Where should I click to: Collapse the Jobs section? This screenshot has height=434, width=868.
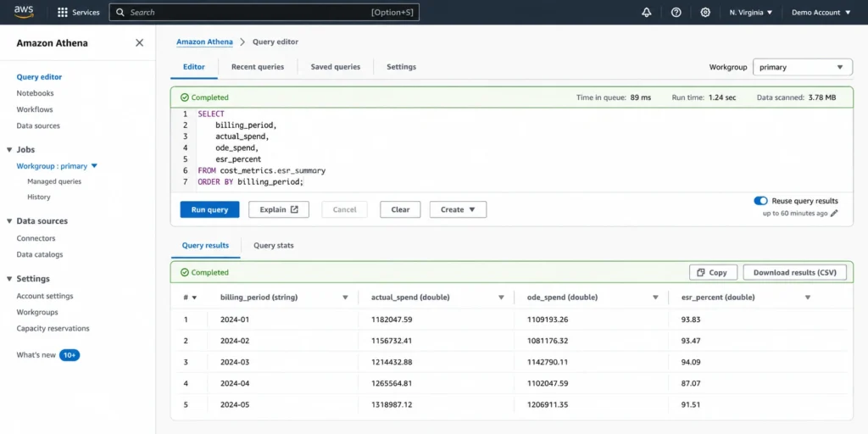9,149
